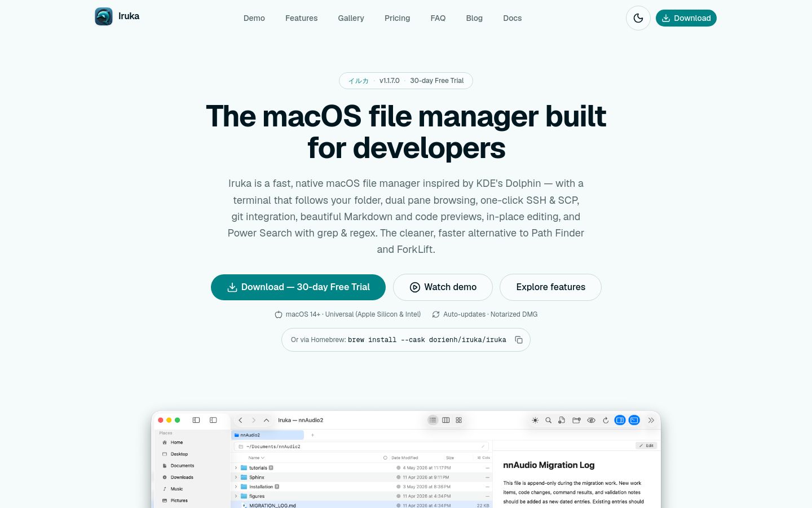812x508 pixels.
Task: Switch to column view in the app preview
Action: click(446, 420)
